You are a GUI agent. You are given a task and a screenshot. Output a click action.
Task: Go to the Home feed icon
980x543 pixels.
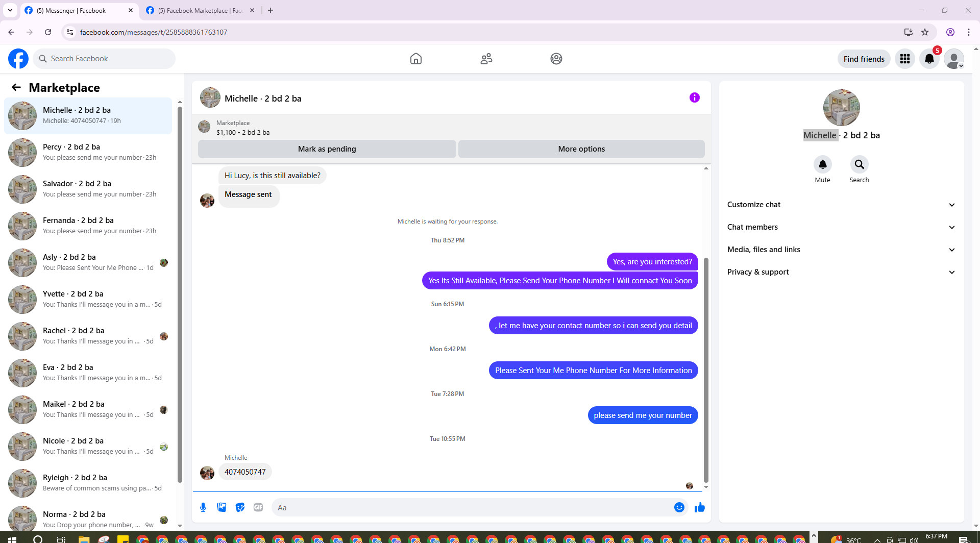(x=416, y=59)
